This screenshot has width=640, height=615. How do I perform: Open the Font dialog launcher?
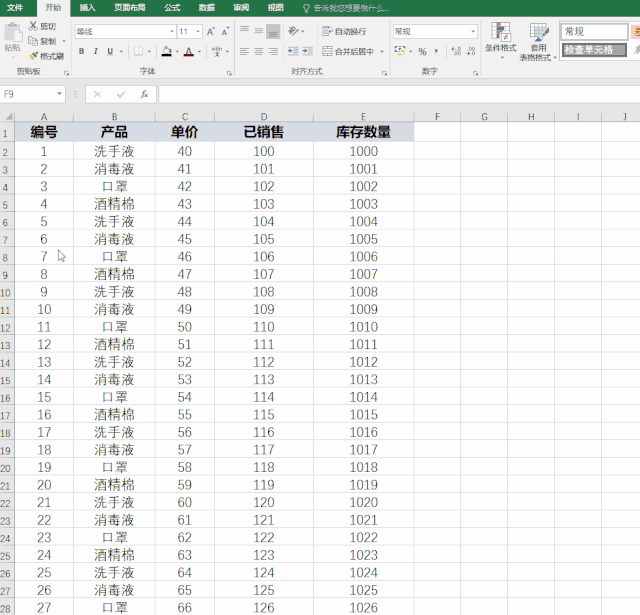pyautogui.click(x=229, y=73)
